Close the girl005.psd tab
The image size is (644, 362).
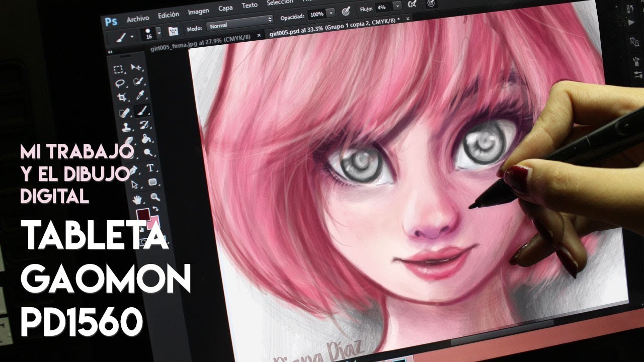408,19
